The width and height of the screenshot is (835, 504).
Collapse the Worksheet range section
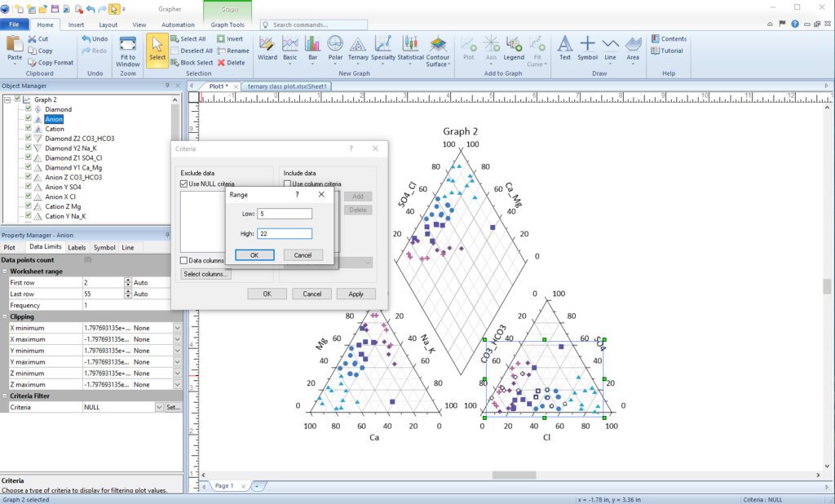pos(4,271)
